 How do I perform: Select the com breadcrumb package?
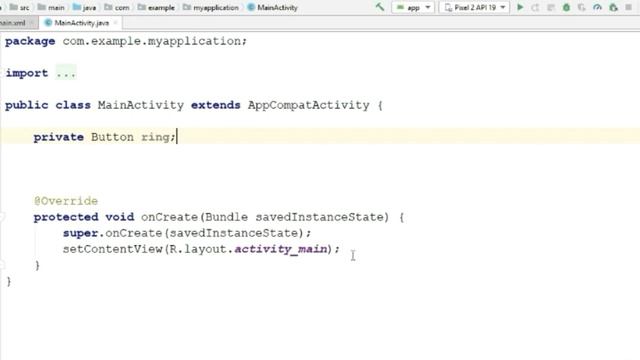pos(117,7)
